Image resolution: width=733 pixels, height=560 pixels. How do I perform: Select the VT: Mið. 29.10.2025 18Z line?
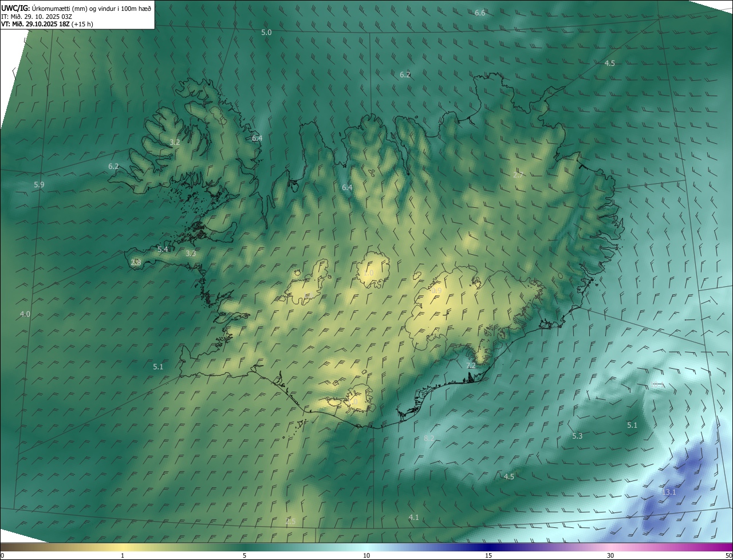tap(47, 24)
